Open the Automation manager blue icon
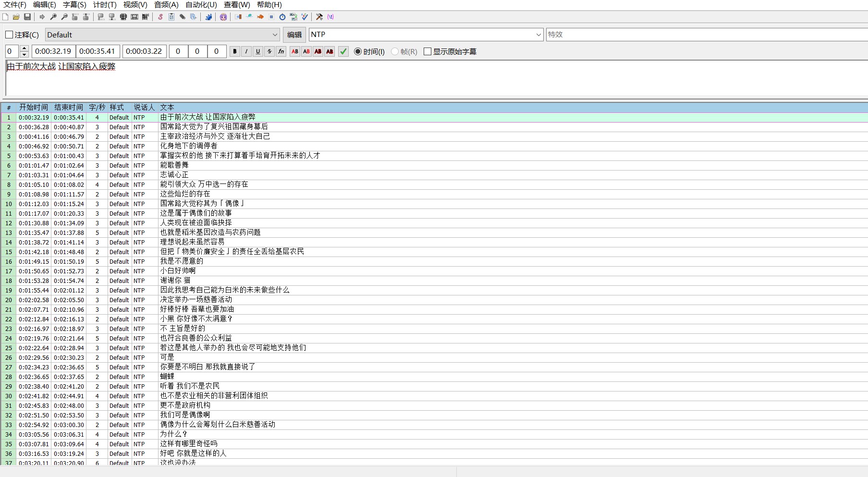This screenshot has height=477, width=868. pos(209,17)
